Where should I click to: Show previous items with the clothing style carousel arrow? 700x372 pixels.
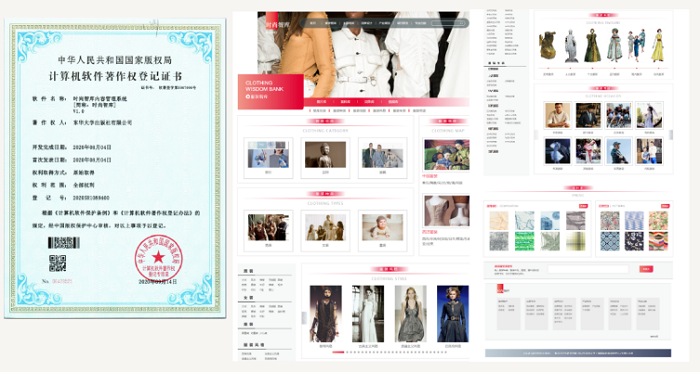click(304, 318)
